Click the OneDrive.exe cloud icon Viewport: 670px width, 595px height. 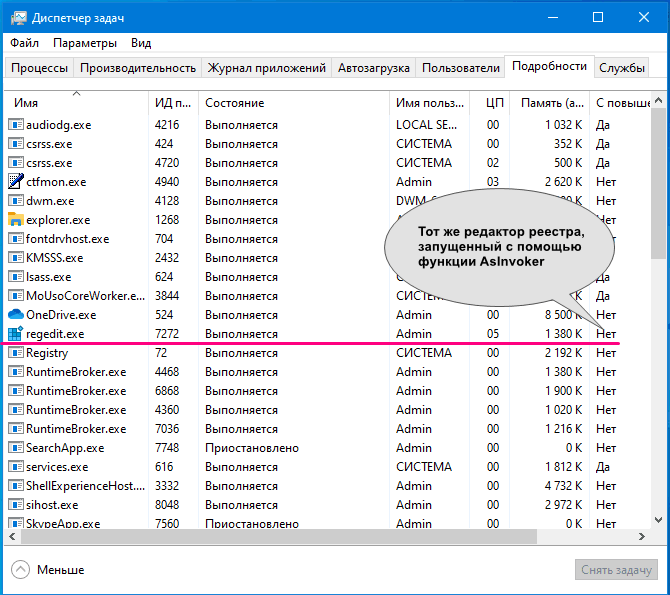pyautogui.click(x=16, y=315)
